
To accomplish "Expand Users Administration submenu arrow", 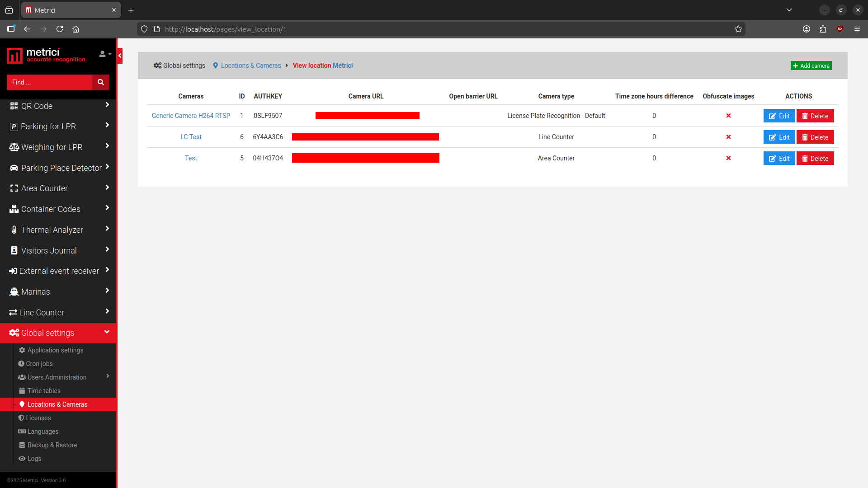I will (x=108, y=376).
